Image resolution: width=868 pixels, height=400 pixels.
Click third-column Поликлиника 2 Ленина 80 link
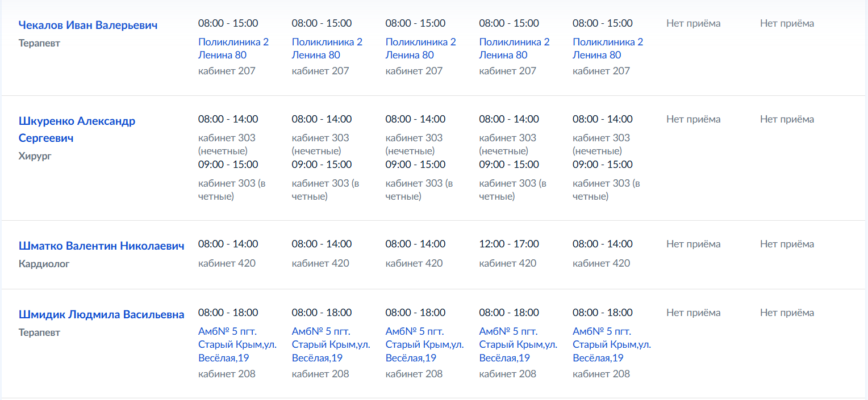421,48
